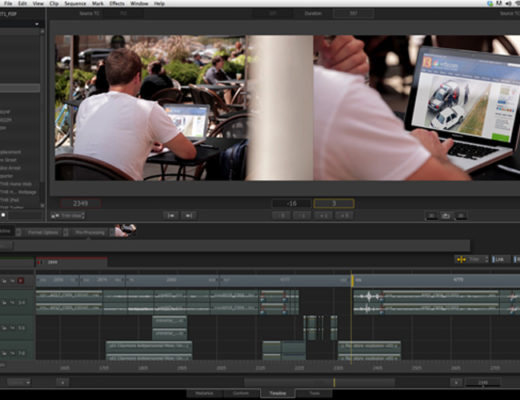The height and width of the screenshot is (400, 520).
Task: Jump to next edit with skip-forward button
Action: pyautogui.click(x=189, y=216)
